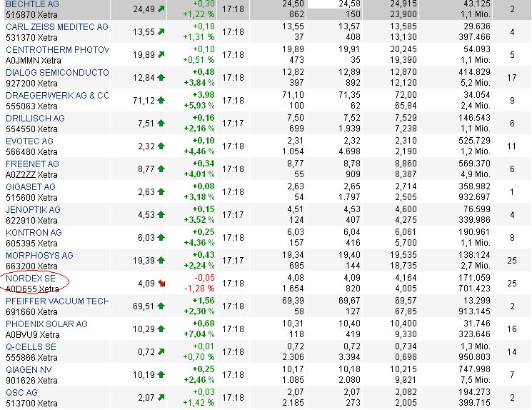The image size is (532, 410).
Task: Click up arrow beside MORPHOSYS price 19,39
Action: point(161,260)
